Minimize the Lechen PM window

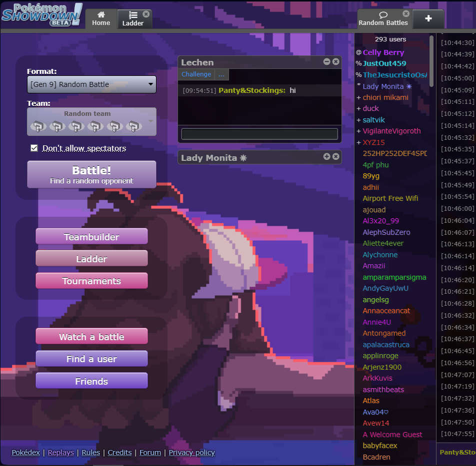(326, 61)
